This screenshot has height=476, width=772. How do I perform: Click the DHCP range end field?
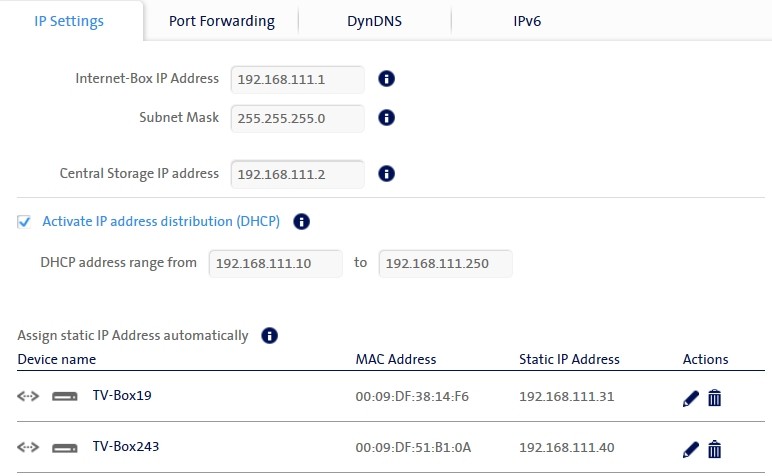445,264
